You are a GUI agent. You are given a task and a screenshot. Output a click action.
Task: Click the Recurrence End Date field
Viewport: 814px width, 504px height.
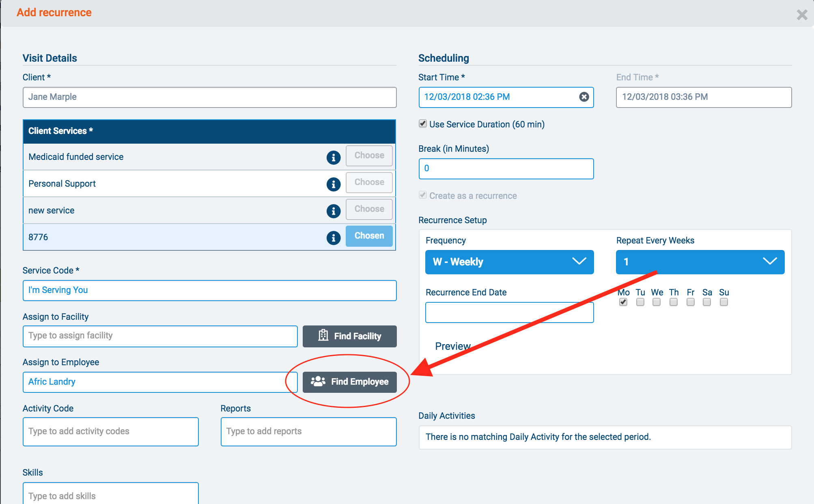pos(509,312)
